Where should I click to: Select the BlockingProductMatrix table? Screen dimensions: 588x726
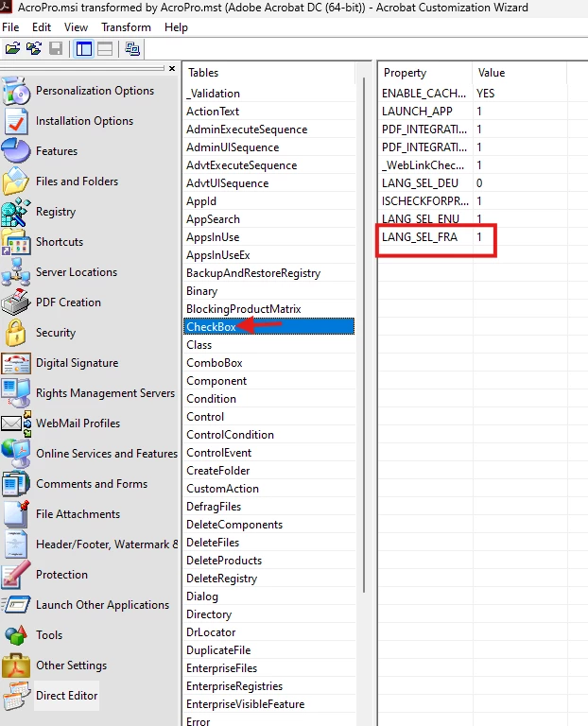point(269,309)
